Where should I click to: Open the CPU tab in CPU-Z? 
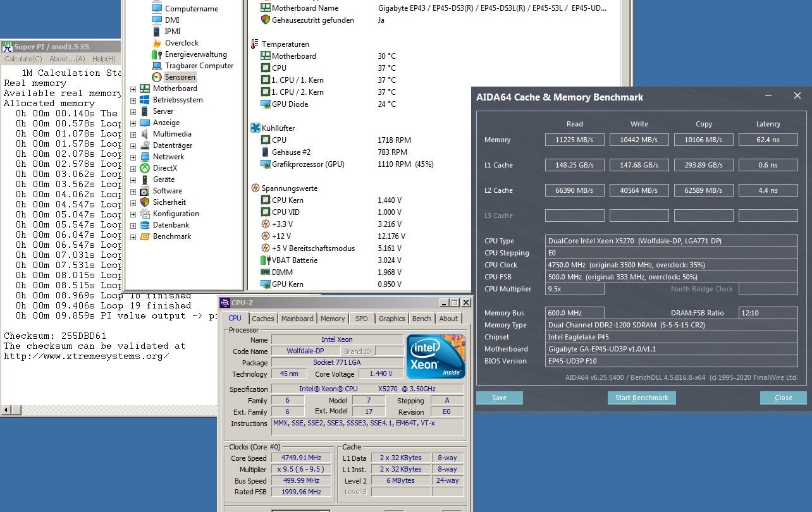tap(235, 318)
